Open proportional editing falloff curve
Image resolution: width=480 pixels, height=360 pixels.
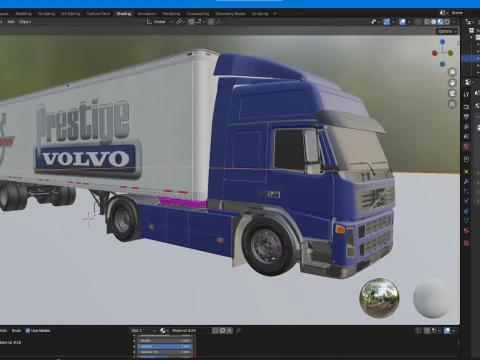click(x=219, y=22)
